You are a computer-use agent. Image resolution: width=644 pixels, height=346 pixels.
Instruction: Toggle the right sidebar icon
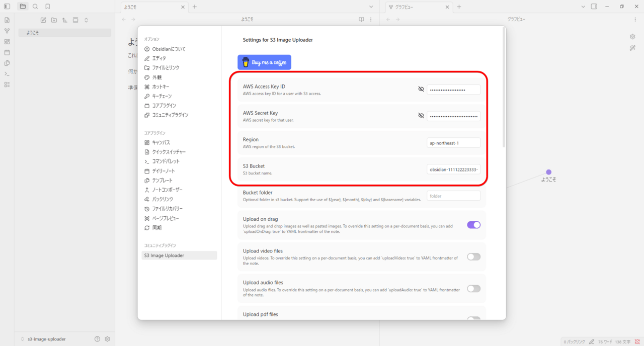[594, 7]
